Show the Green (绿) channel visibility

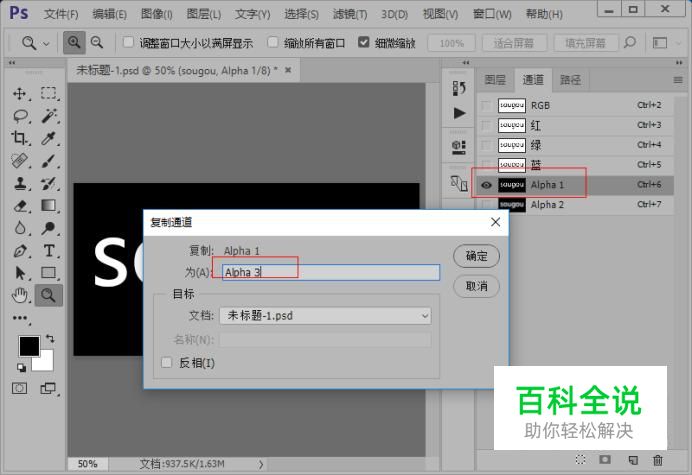tap(486, 145)
